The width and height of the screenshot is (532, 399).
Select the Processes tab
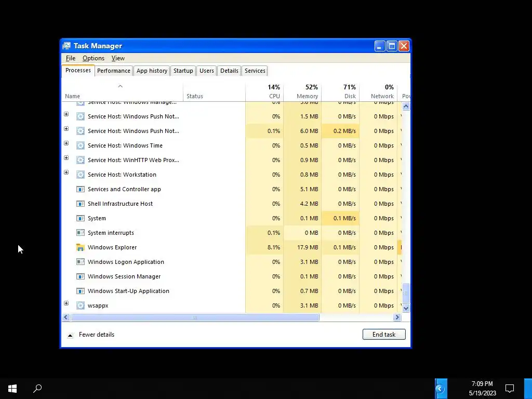click(78, 70)
